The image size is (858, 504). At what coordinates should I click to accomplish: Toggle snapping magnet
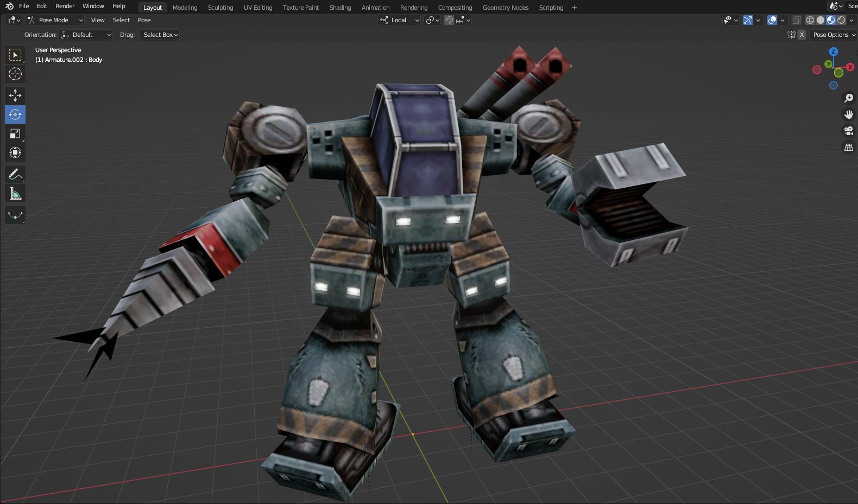point(449,20)
